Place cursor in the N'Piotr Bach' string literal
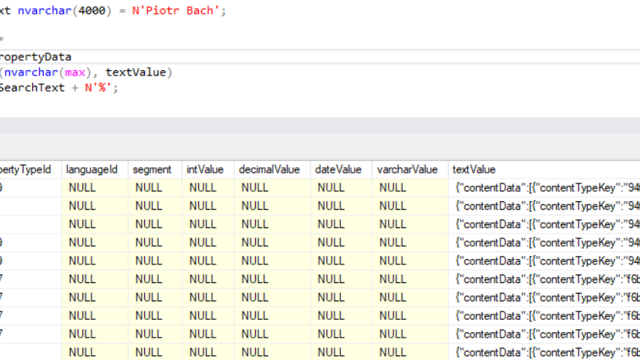 (176, 10)
